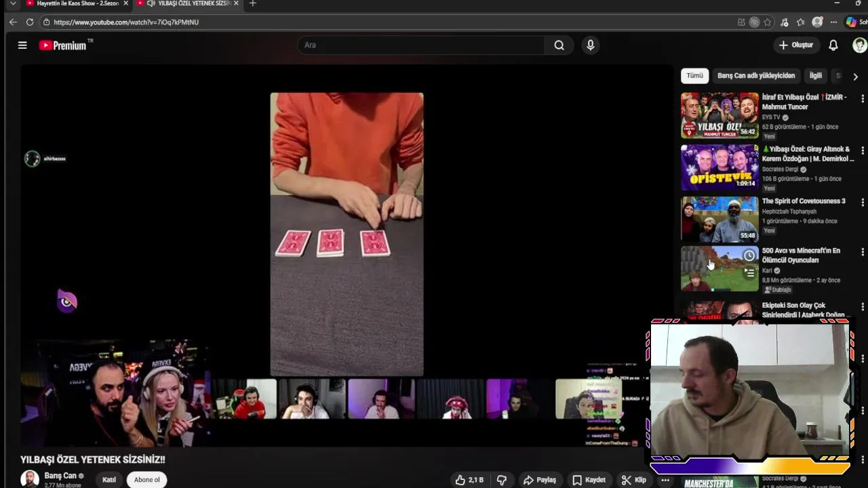The image size is (868, 488).
Task: Select Barış Can adlı yükleyiciden chip
Action: 756,76
